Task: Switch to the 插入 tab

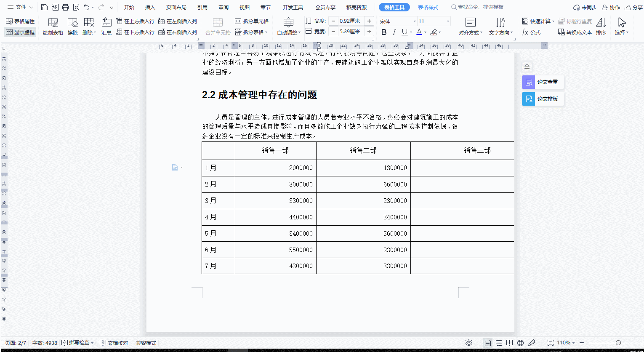Action: click(150, 7)
